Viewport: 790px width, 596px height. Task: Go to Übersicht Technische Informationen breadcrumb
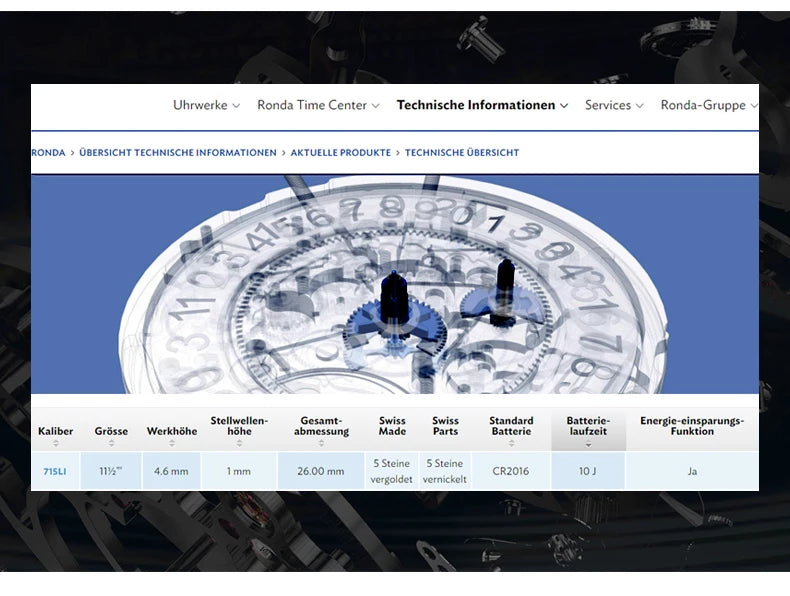pos(178,153)
